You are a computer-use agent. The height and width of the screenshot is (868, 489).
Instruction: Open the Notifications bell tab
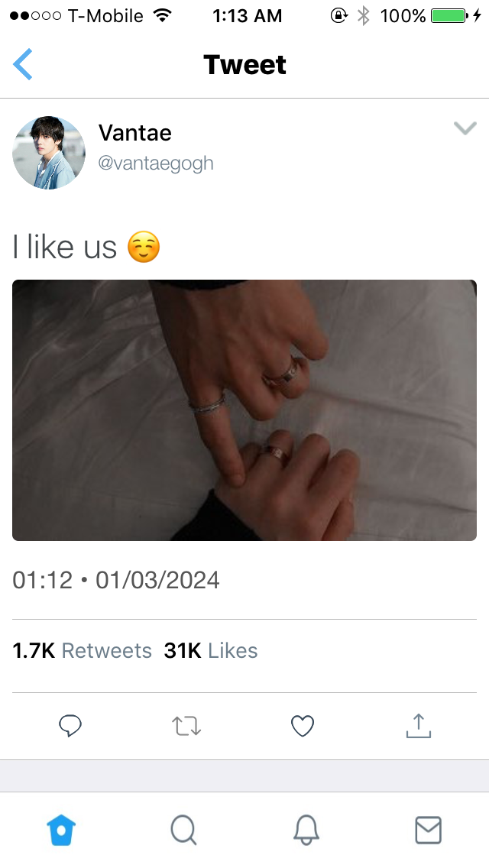[x=306, y=831]
